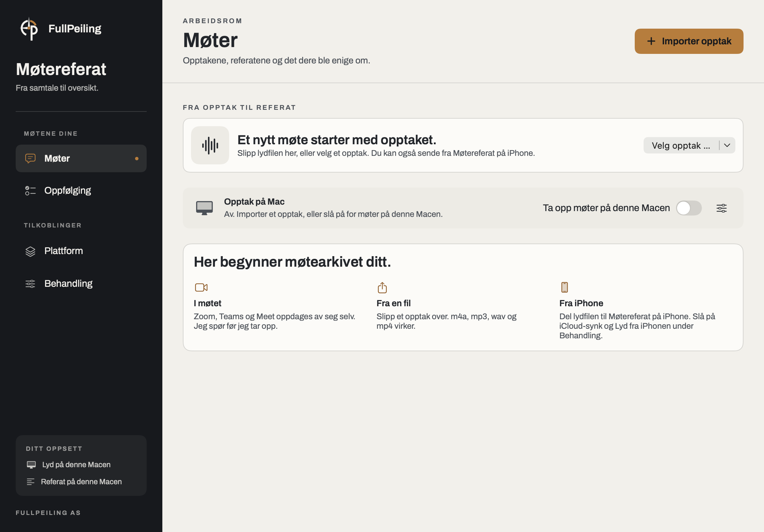Go to Oppfølging section
Screen dimensions: 764x532
[x=81, y=191]
